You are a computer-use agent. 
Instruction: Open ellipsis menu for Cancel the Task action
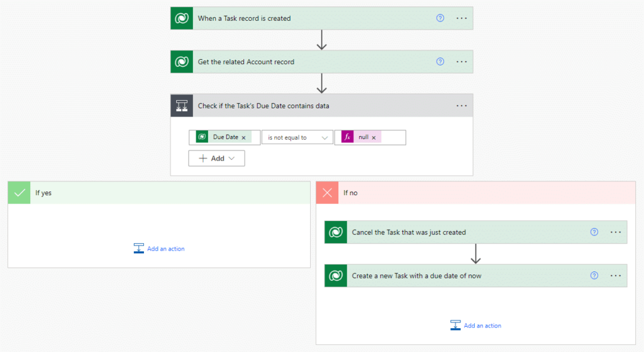pyautogui.click(x=616, y=232)
